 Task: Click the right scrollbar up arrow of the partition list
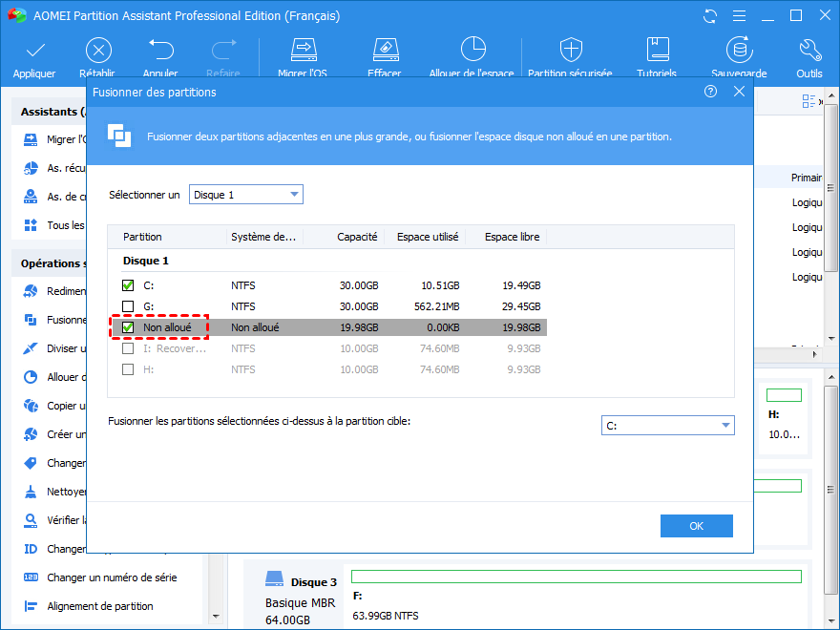830,97
